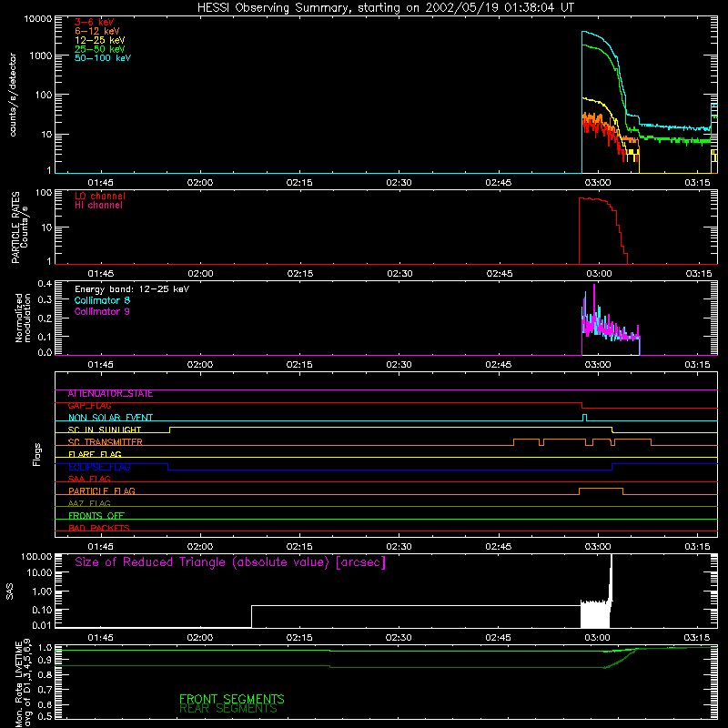Viewport: 728px width, 728px height.
Task: Select the red 3-6 keV legend label
Action: (95, 22)
